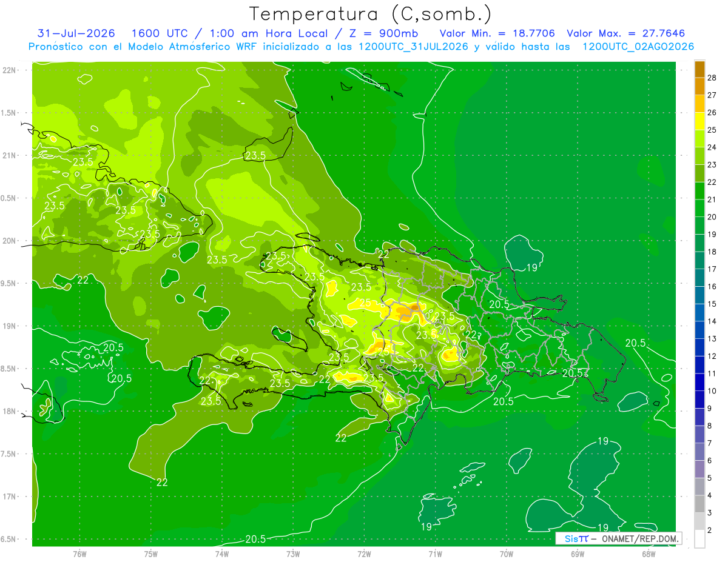Click the '18N' latitude axis label

click(x=9, y=412)
